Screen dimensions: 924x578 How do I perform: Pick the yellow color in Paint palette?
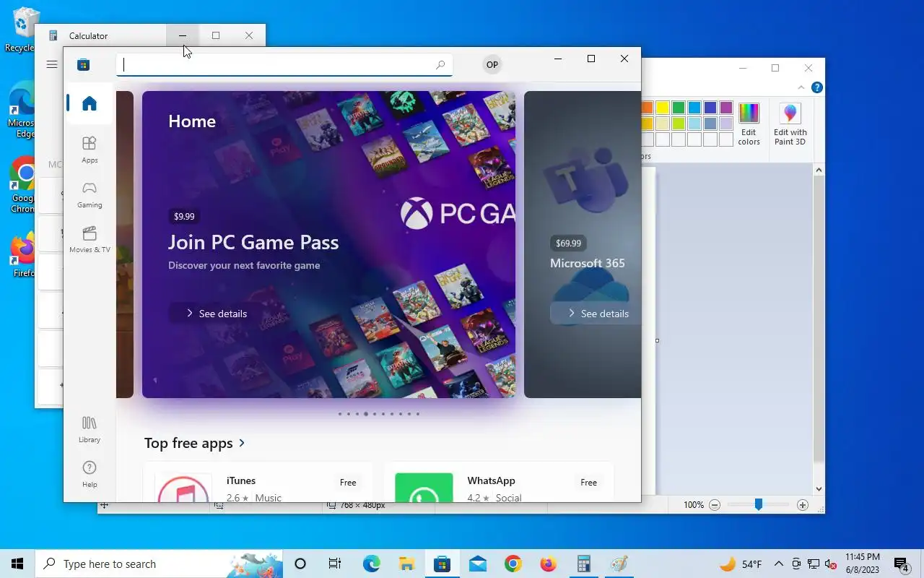click(663, 108)
